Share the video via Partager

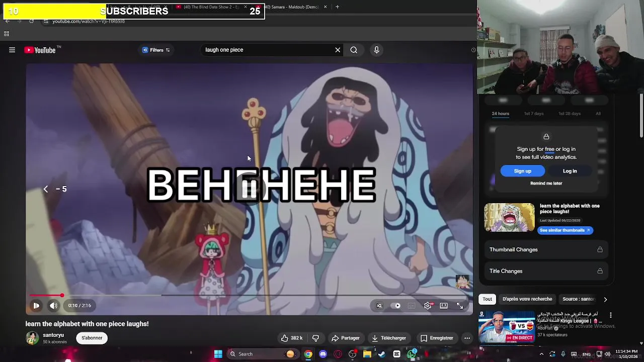(x=345, y=338)
